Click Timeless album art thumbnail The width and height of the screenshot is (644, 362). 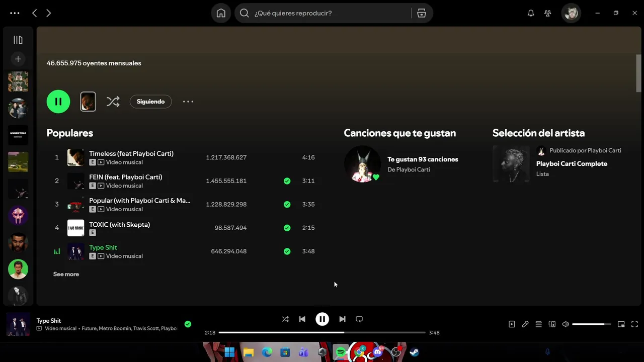[x=76, y=157]
